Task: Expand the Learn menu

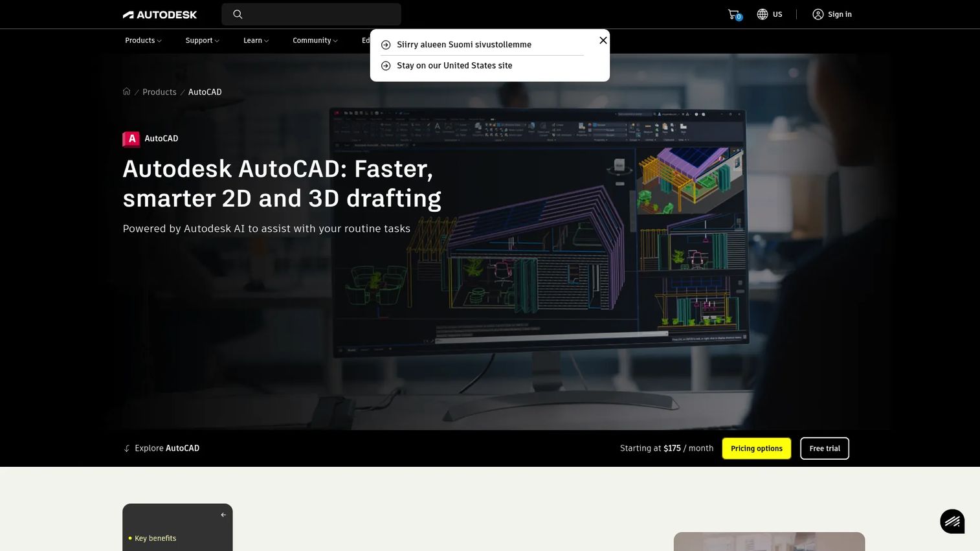Action: (x=256, y=40)
